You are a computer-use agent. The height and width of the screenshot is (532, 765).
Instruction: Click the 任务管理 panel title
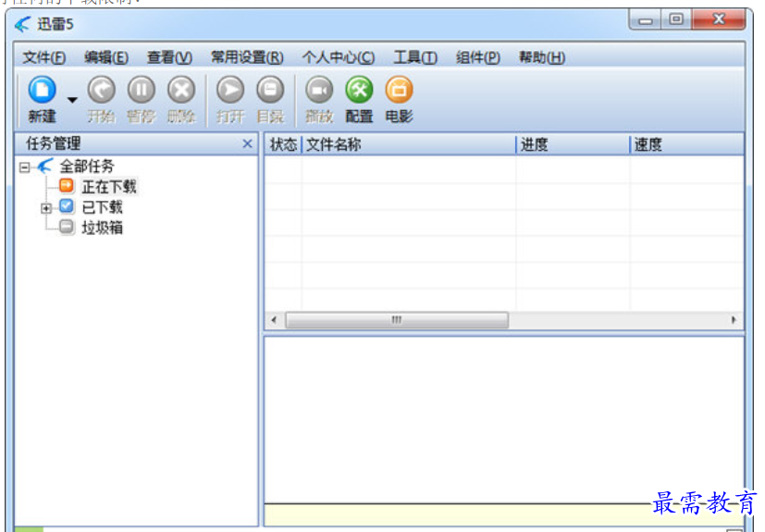(x=53, y=143)
